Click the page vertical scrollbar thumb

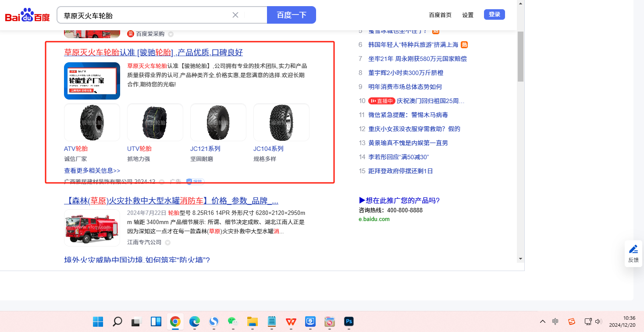pos(520,56)
